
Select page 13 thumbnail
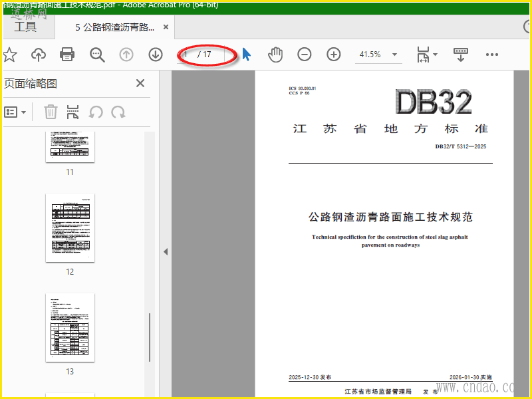click(x=70, y=327)
